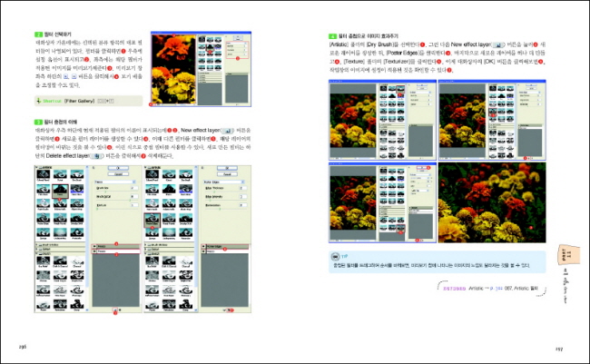Screen dimensions: 590x364
Task: Collapse the Artistic folder in the left dialog
Action: (36, 167)
